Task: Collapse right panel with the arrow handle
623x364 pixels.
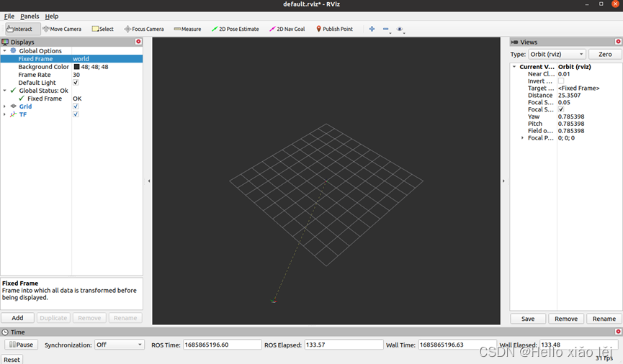Action: point(504,181)
